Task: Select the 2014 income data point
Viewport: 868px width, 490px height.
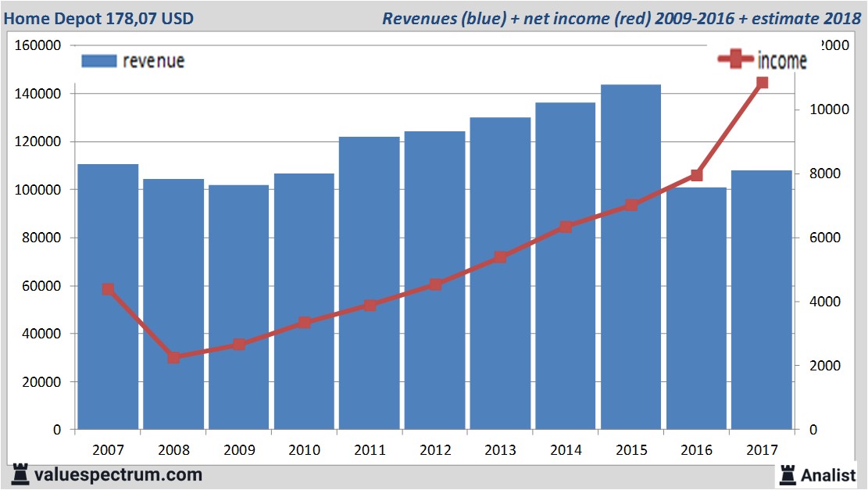Action: pyautogui.click(x=566, y=227)
